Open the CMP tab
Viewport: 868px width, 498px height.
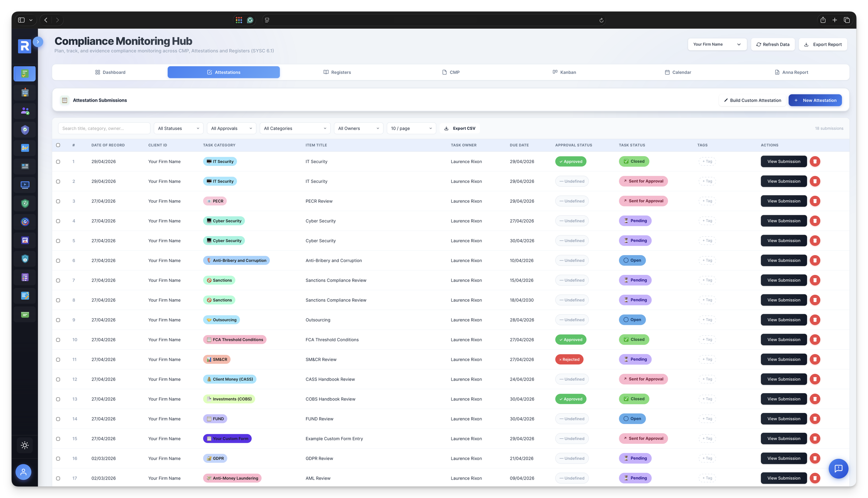click(x=451, y=72)
